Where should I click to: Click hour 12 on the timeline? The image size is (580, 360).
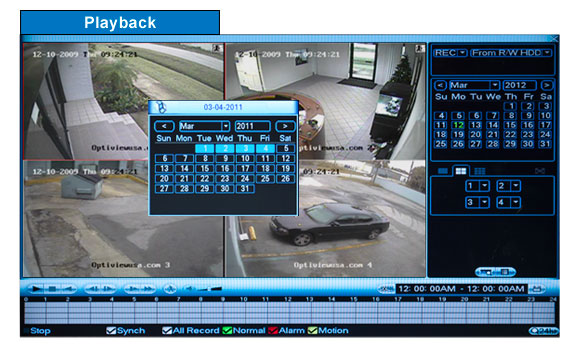click(x=288, y=299)
